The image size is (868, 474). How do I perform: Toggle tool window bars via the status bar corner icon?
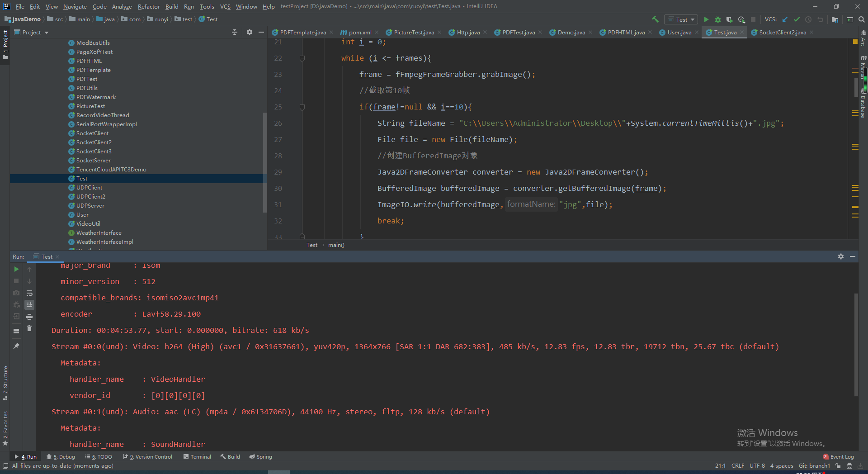[5, 465]
